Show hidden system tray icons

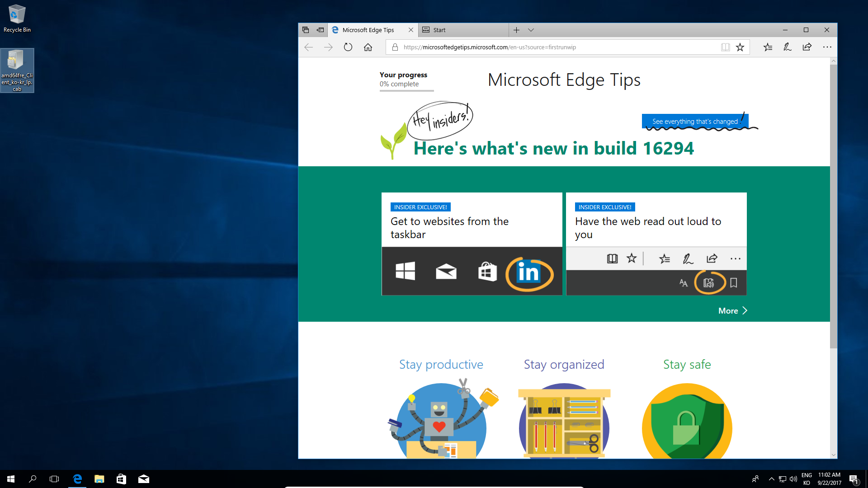point(771,479)
